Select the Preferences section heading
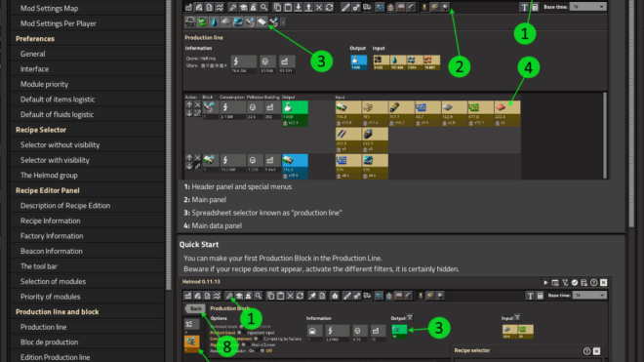 click(x=35, y=39)
